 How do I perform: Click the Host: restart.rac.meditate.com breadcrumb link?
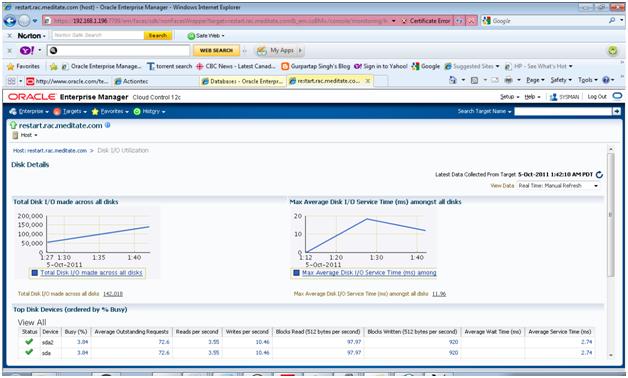point(50,151)
